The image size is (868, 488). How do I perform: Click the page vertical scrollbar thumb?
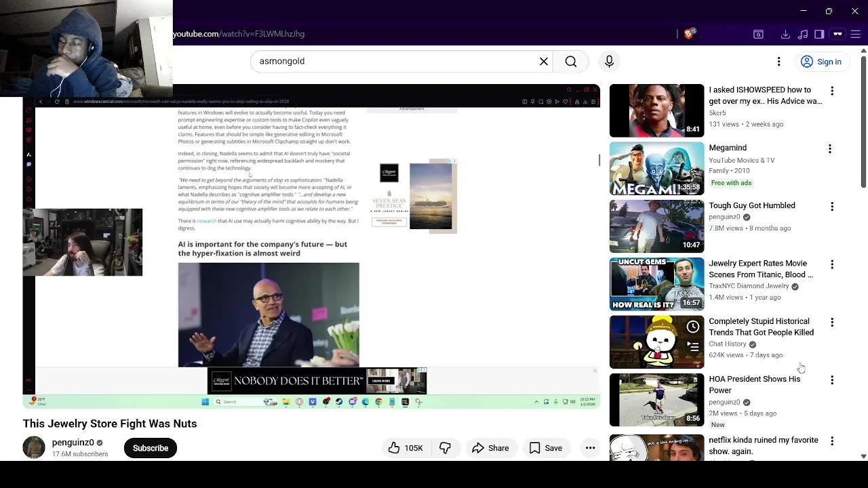pos(863,123)
